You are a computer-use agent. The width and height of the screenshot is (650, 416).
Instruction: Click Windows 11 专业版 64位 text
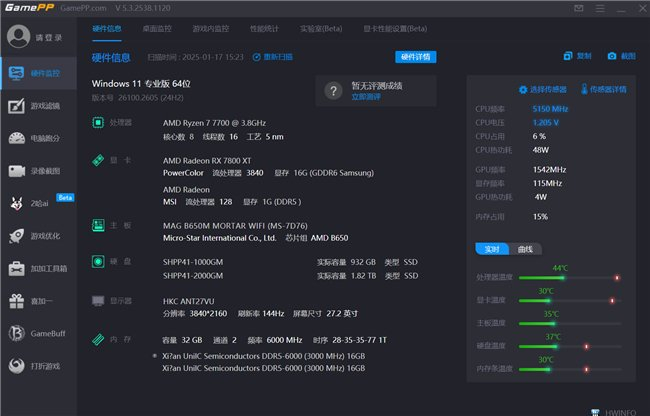[141, 84]
